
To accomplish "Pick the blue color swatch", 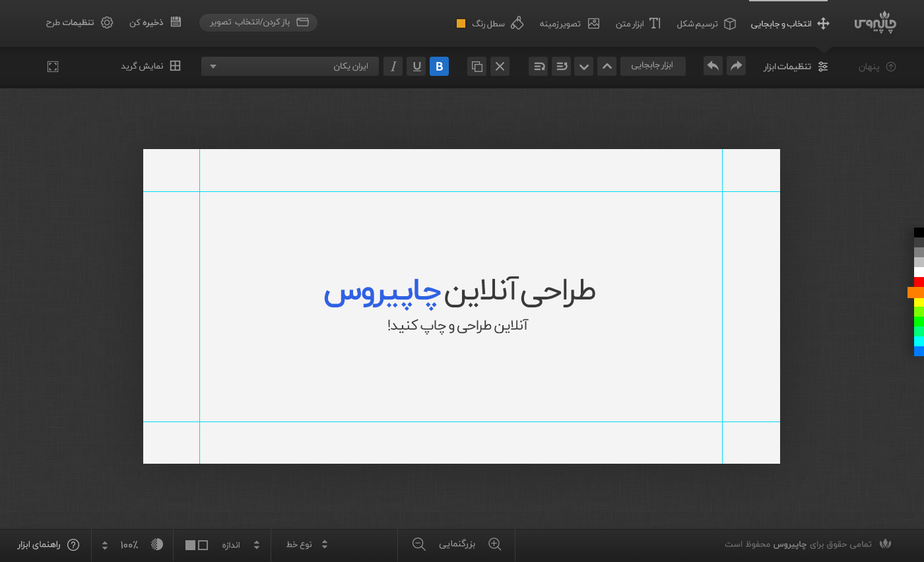I will pyautogui.click(x=919, y=351).
